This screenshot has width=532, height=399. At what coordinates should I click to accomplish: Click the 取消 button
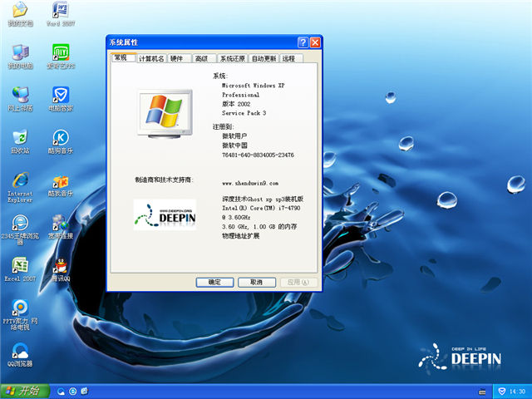pyautogui.click(x=257, y=283)
